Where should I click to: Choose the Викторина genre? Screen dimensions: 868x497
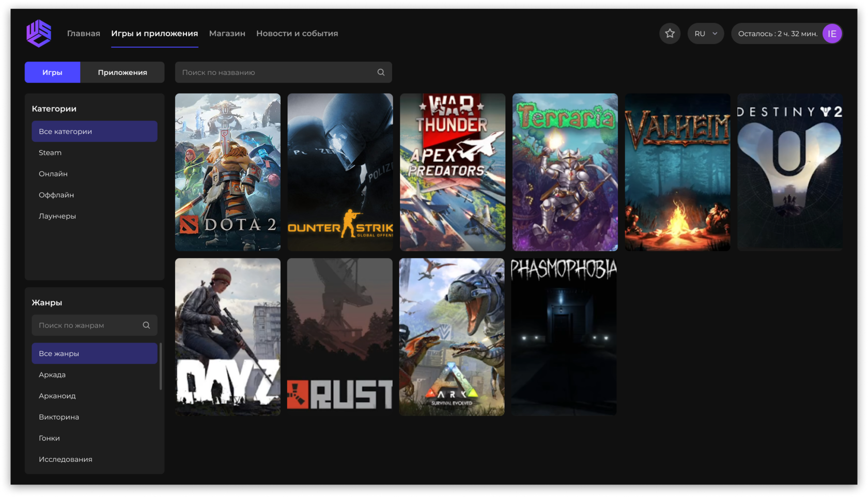point(95,417)
